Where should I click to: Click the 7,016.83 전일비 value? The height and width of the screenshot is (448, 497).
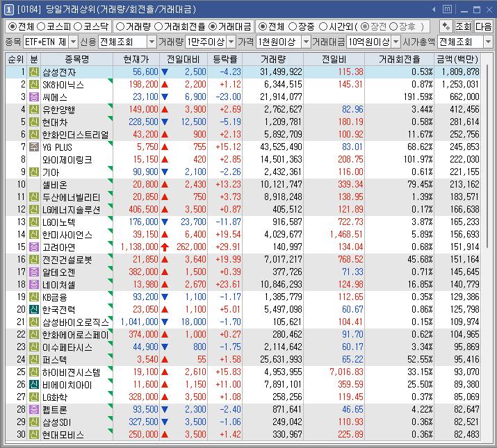346,372
